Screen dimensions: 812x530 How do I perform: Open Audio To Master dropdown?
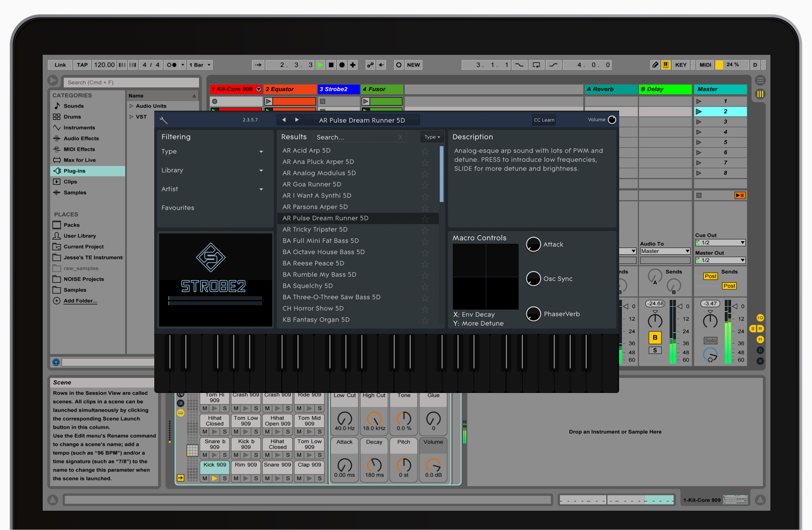click(665, 251)
